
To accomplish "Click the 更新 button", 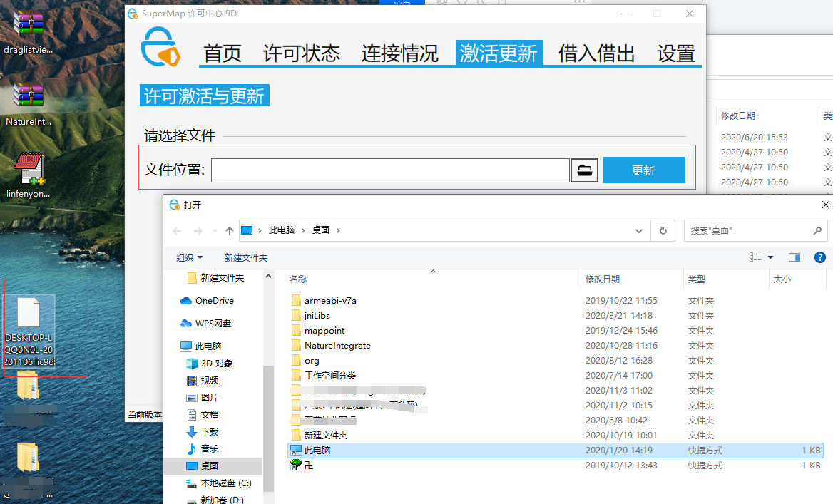I will (x=644, y=170).
